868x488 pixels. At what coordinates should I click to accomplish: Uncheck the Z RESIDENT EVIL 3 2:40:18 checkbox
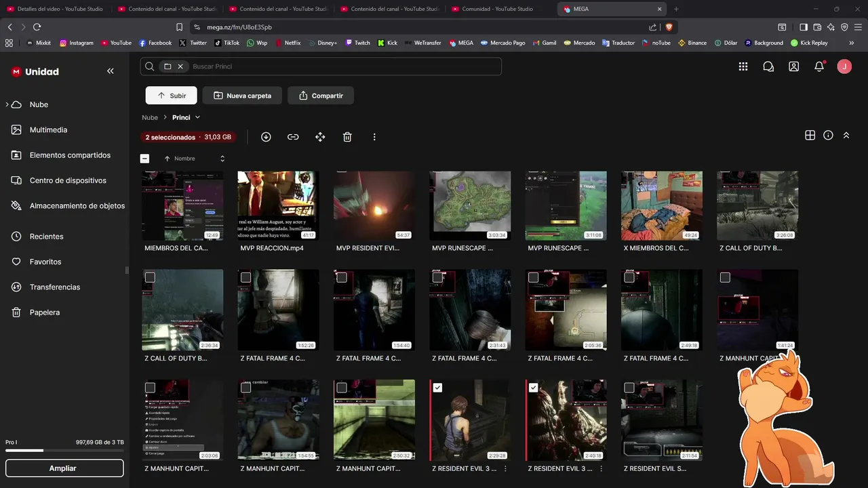click(533, 388)
